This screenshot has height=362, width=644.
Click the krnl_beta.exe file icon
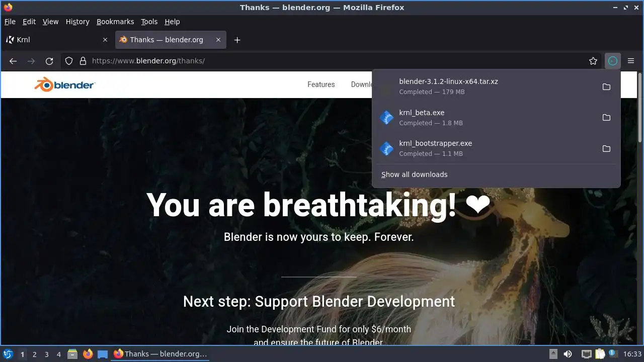coord(386,118)
